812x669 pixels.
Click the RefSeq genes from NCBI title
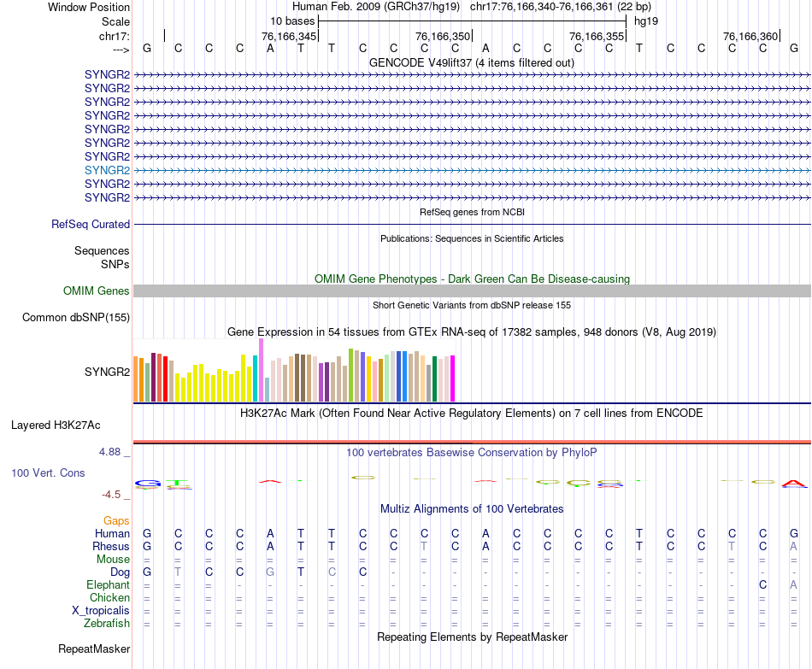click(x=473, y=212)
